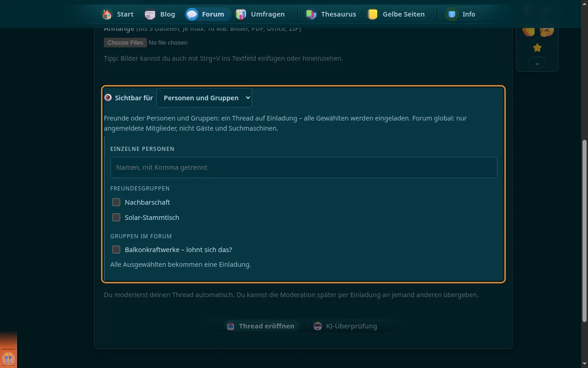This screenshot has width=588, height=368.
Task: Click the scrollbar up arrow
Action: click(x=584, y=3)
